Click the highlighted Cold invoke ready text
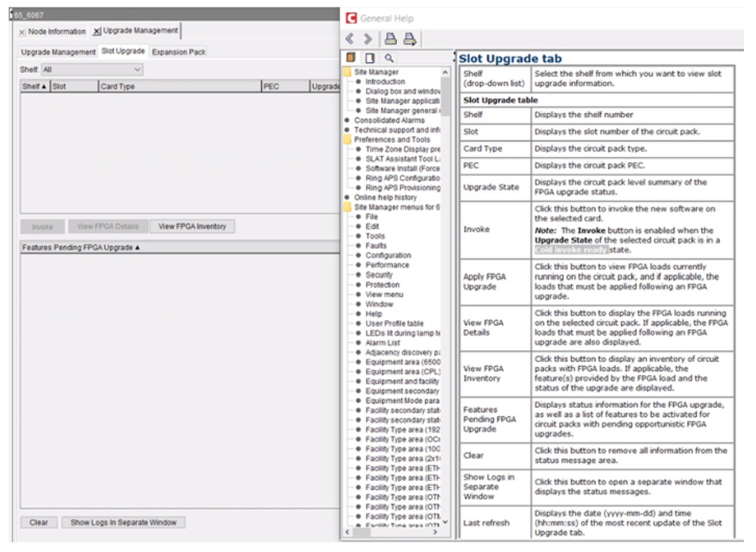The image size is (756, 552). pos(571,250)
